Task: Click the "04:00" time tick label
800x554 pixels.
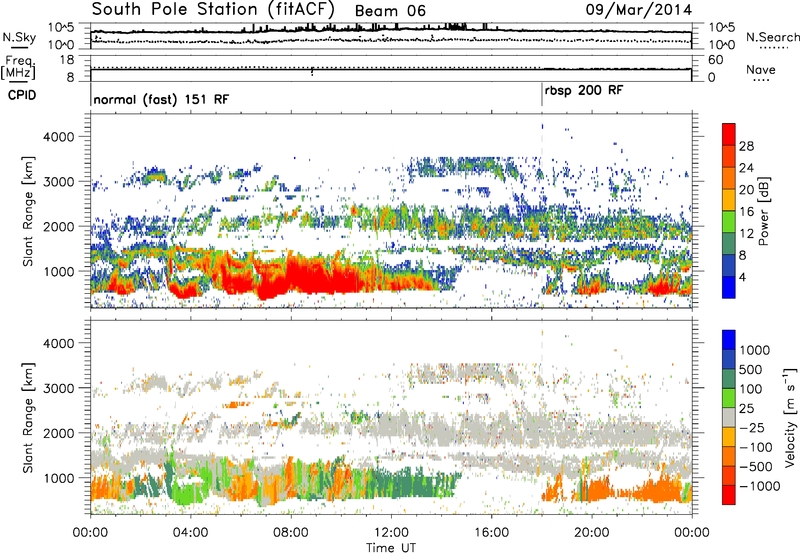Action: (x=190, y=533)
